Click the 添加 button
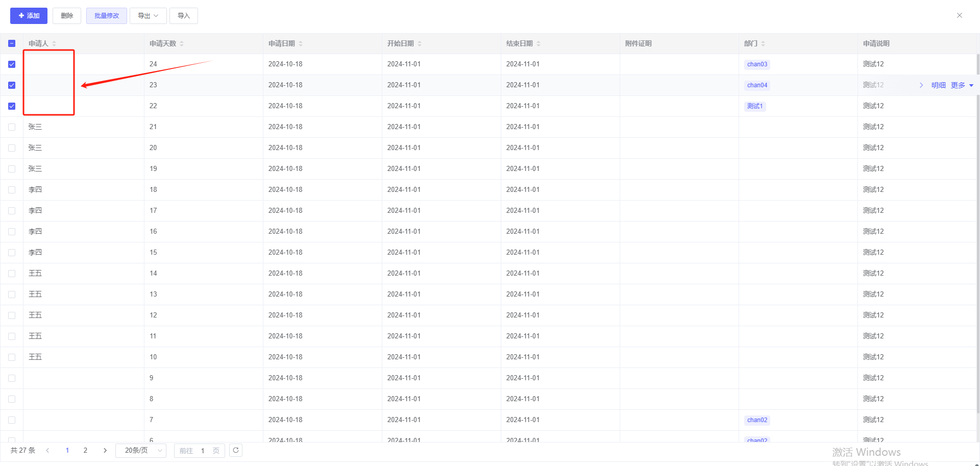 click(x=29, y=16)
